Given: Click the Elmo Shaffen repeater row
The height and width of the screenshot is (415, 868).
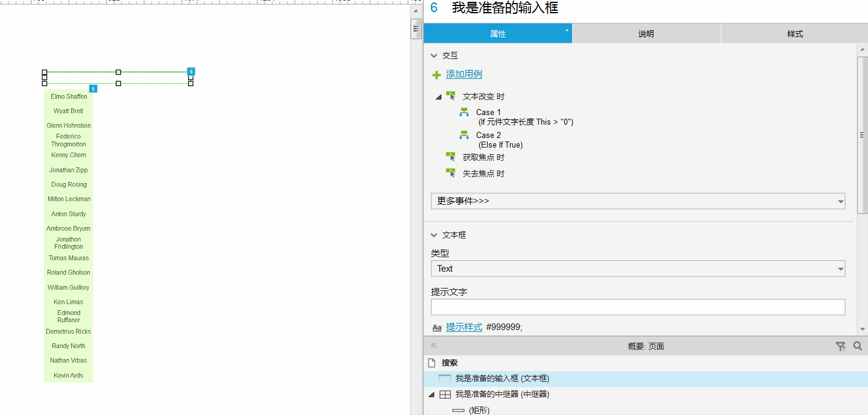Looking at the screenshot, I should (69, 96).
